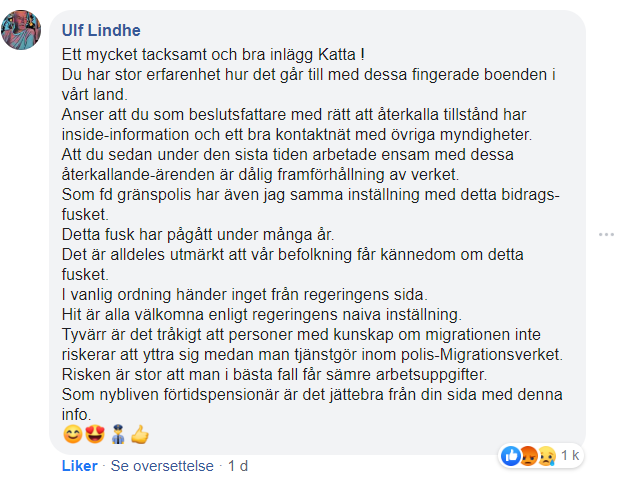Image resolution: width=627 pixels, height=480 pixels.
Task: Click the angry face reaction icon
Action: [x=530, y=455]
